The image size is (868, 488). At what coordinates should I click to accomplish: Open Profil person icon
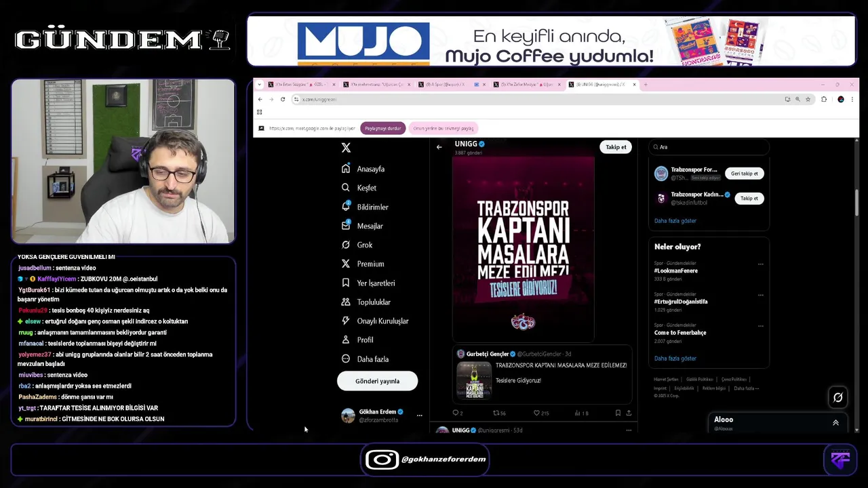[346, 340]
